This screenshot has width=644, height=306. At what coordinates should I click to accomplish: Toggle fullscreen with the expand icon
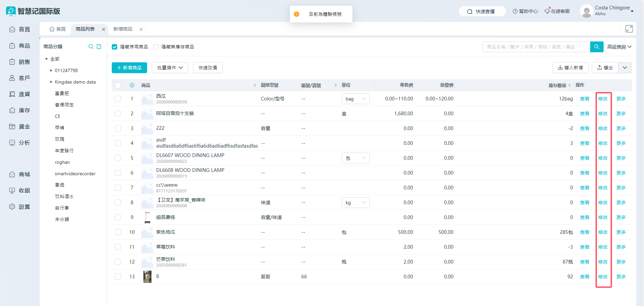[629, 29]
